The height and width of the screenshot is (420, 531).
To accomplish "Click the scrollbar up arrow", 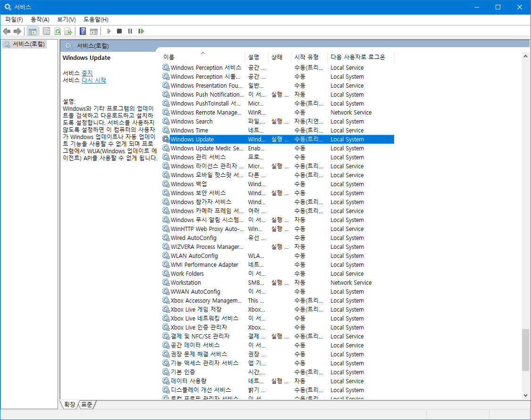I will (525, 56).
